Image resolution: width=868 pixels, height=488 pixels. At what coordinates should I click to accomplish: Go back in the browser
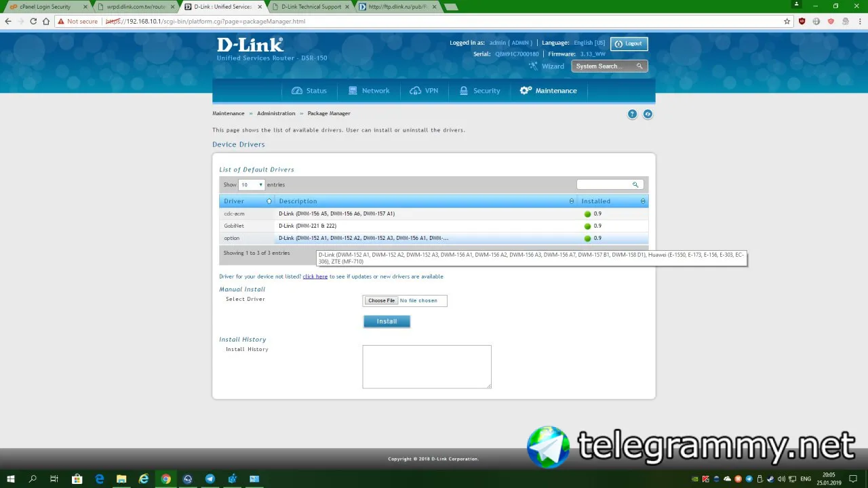8,21
